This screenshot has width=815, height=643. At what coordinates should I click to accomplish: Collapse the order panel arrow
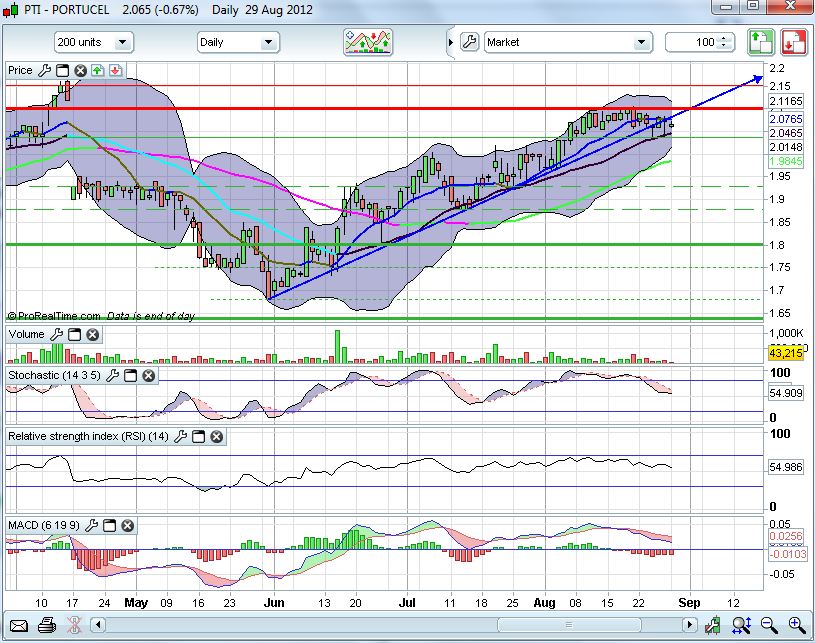pos(451,42)
